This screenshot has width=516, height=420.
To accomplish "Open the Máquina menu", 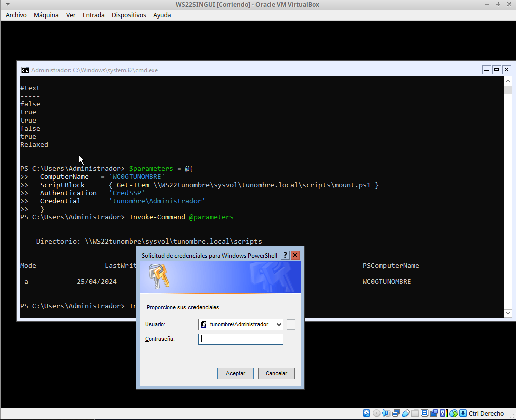I will coord(46,15).
